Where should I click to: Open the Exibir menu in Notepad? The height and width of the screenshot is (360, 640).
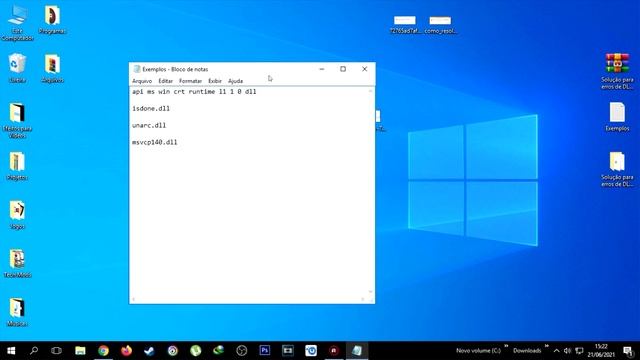click(x=215, y=81)
